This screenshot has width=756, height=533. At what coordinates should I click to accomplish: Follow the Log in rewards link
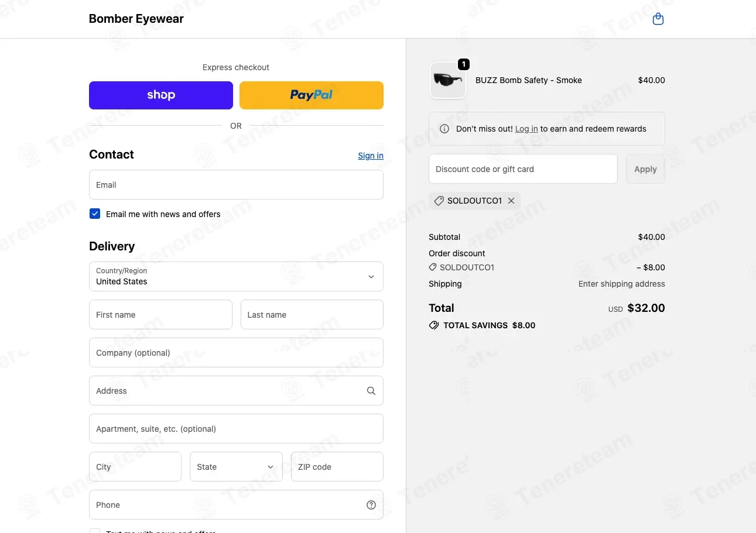coord(526,129)
